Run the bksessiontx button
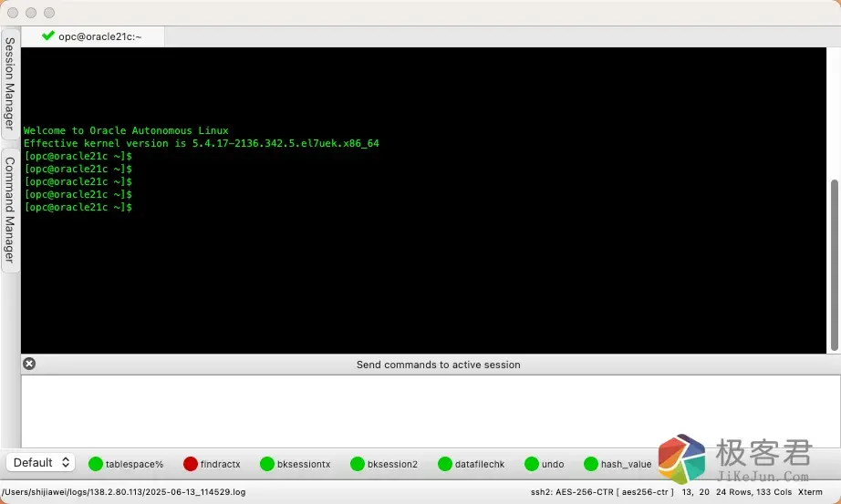Screen dimensions: 841x504 click(295, 464)
